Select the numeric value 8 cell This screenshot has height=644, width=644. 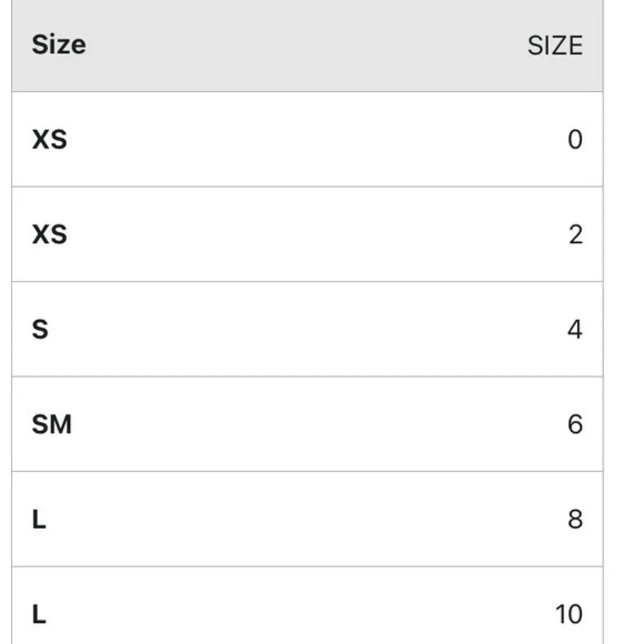[x=575, y=519]
